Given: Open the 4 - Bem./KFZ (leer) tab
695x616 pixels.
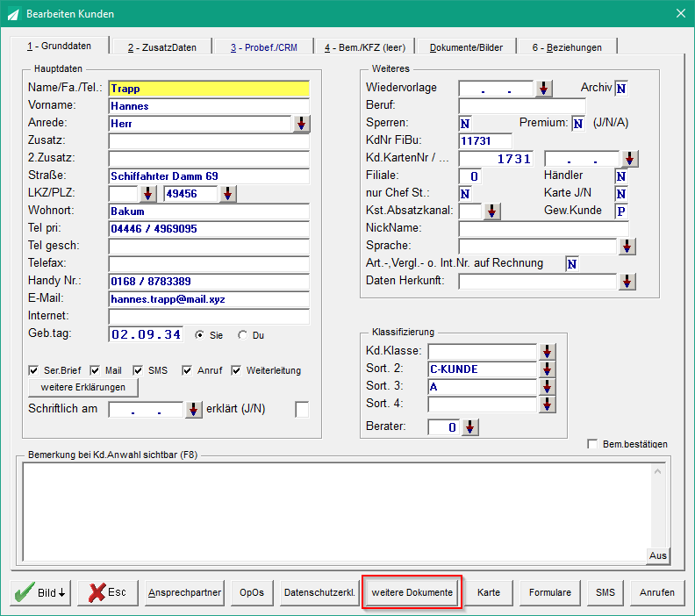Looking at the screenshot, I should coord(365,47).
